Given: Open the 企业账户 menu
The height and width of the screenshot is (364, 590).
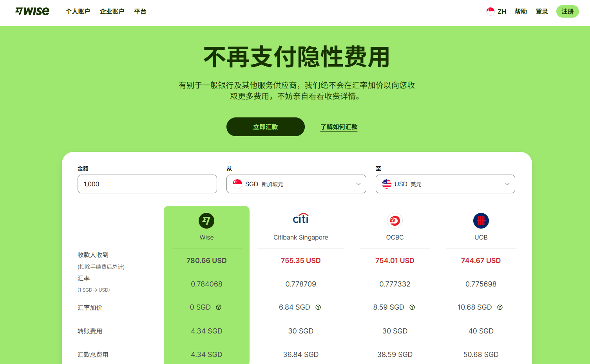Looking at the screenshot, I should (x=112, y=11).
